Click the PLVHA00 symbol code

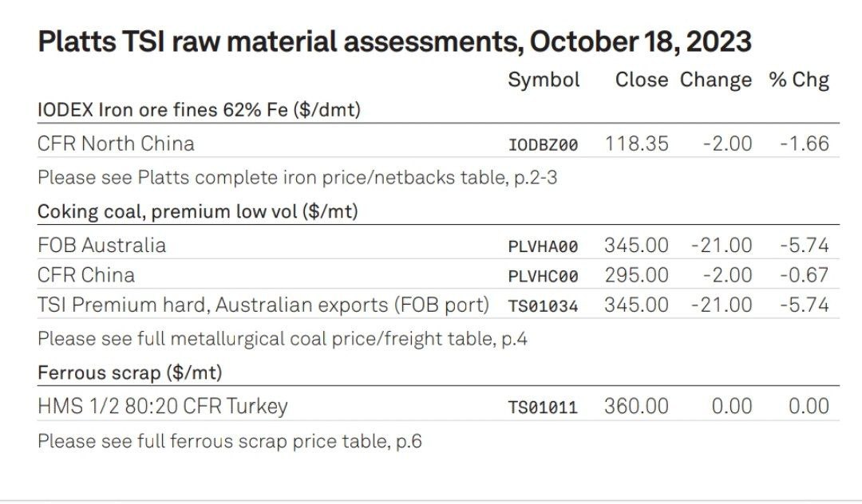(x=544, y=246)
